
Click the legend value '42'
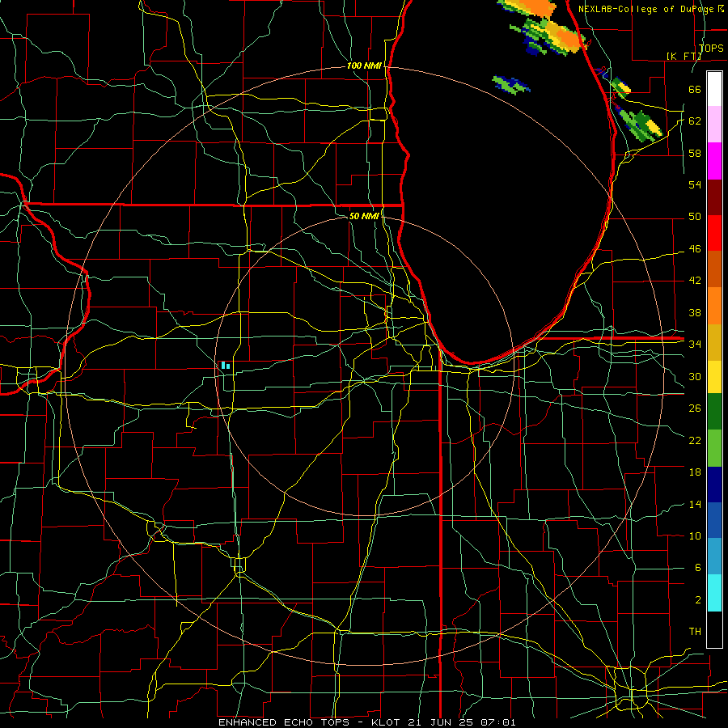[x=695, y=281]
